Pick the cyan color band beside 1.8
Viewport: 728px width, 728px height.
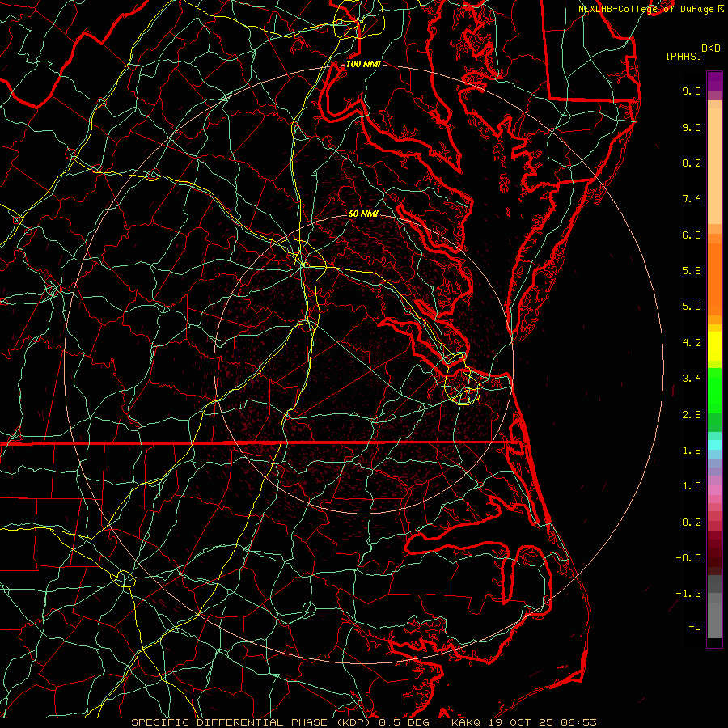[x=714, y=445]
